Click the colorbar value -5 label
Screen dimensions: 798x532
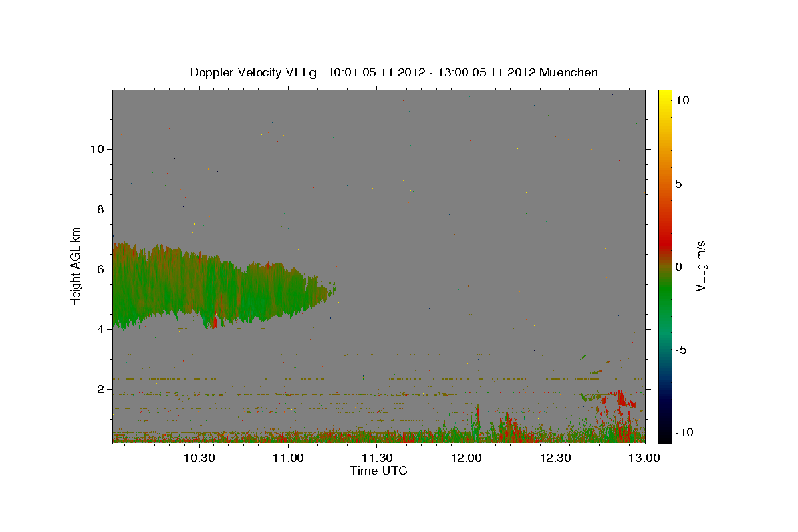click(682, 350)
